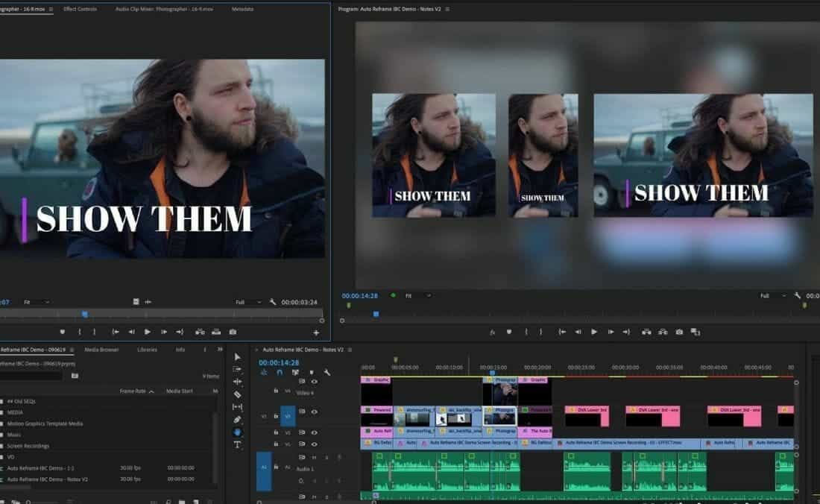The image size is (820, 504).
Task: Add marker in Source monitor
Action: (x=63, y=332)
